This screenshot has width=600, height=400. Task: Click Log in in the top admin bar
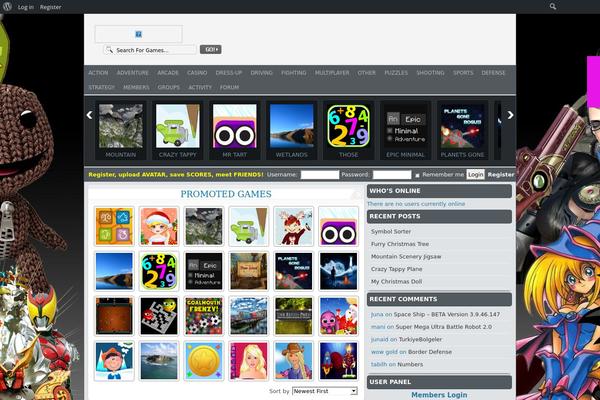pos(26,7)
